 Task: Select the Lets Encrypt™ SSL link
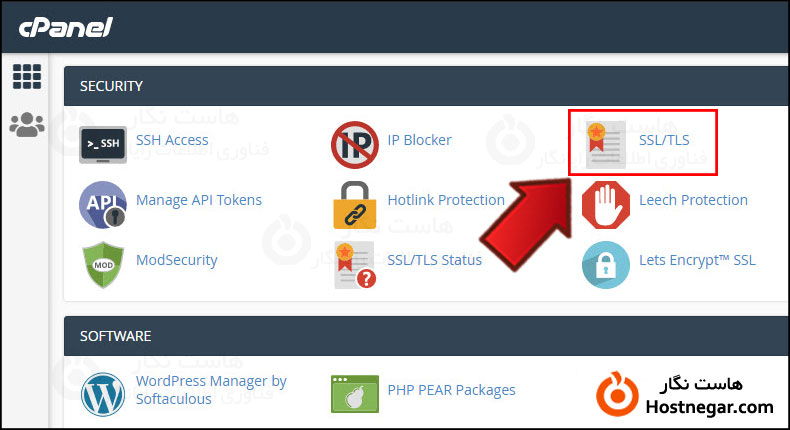click(x=697, y=260)
